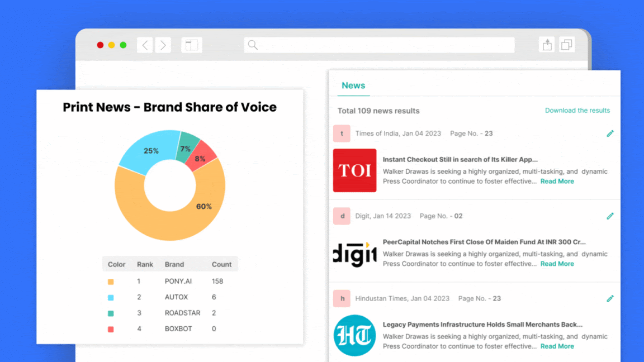Edit the Times of India article
This screenshot has width=644, height=362.
tap(610, 134)
